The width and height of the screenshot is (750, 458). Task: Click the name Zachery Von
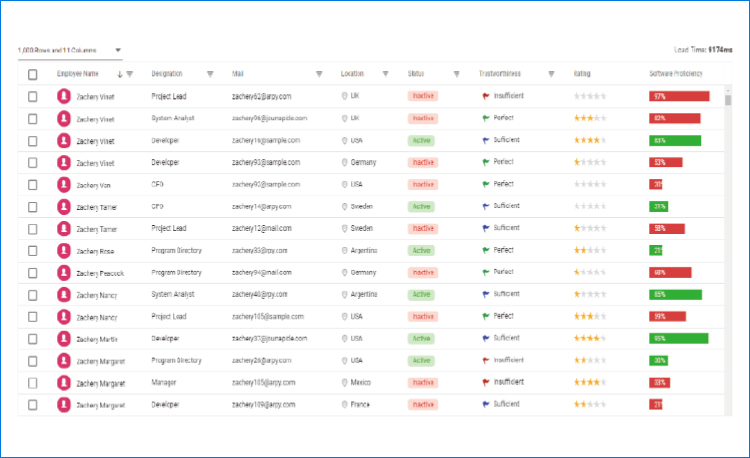coord(93,185)
